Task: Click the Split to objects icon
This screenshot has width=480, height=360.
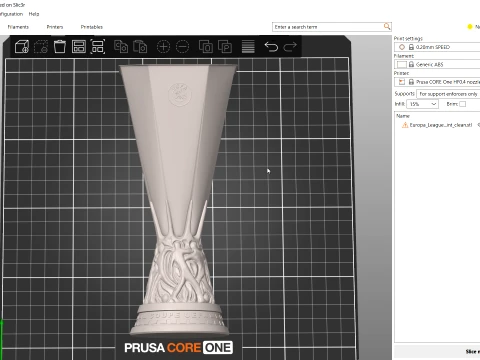Action: point(206,47)
